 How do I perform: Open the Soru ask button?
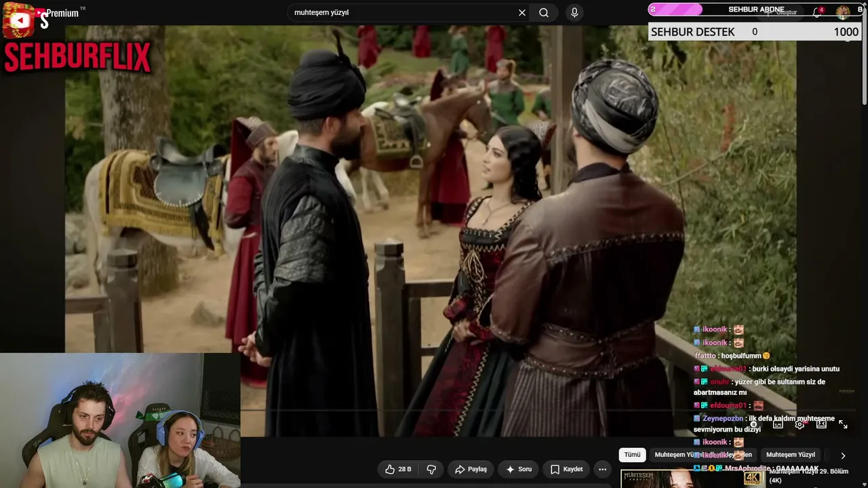[519, 469]
